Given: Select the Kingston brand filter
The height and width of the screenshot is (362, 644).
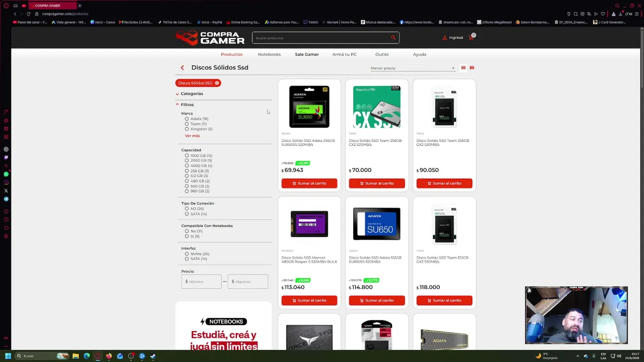Looking at the screenshot, I should 187,129.
